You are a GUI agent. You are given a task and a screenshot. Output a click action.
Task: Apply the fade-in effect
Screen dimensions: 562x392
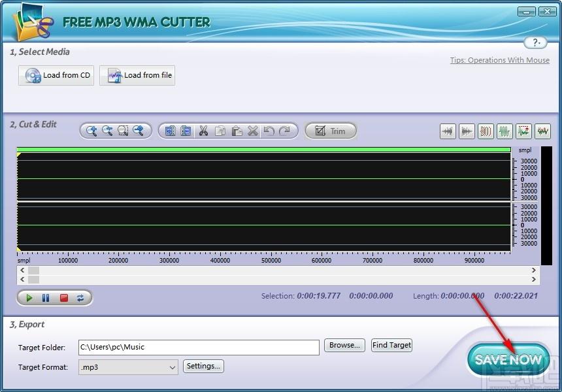448,131
